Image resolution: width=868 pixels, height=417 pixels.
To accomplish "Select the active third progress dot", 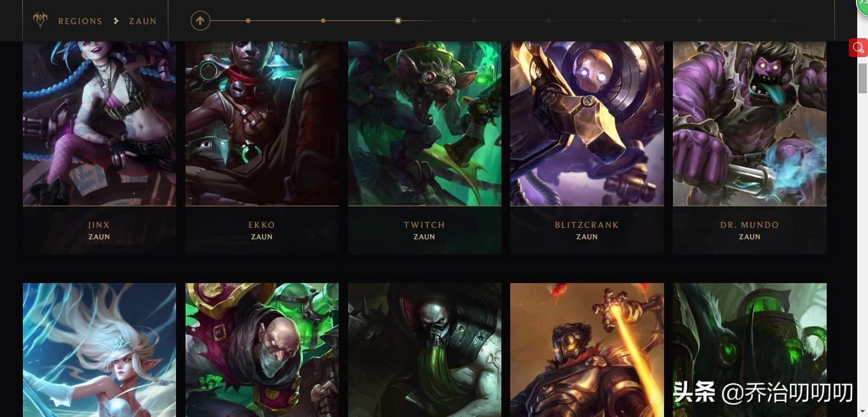I will (398, 21).
